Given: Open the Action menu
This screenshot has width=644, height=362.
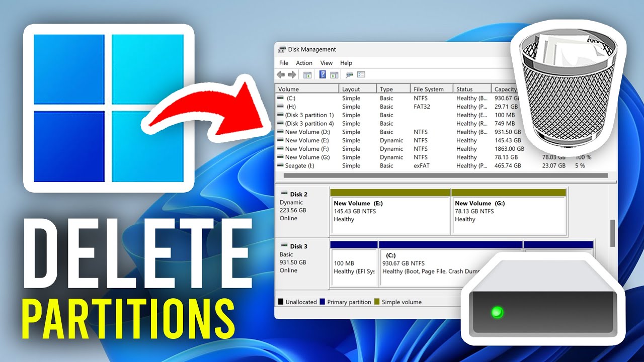Looking at the screenshot, I should (304, 63).
